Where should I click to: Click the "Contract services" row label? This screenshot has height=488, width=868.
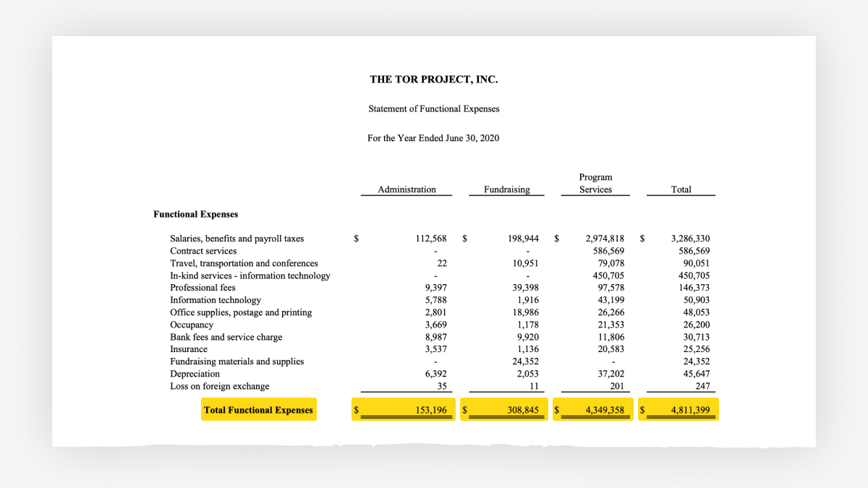click(203, 251)
